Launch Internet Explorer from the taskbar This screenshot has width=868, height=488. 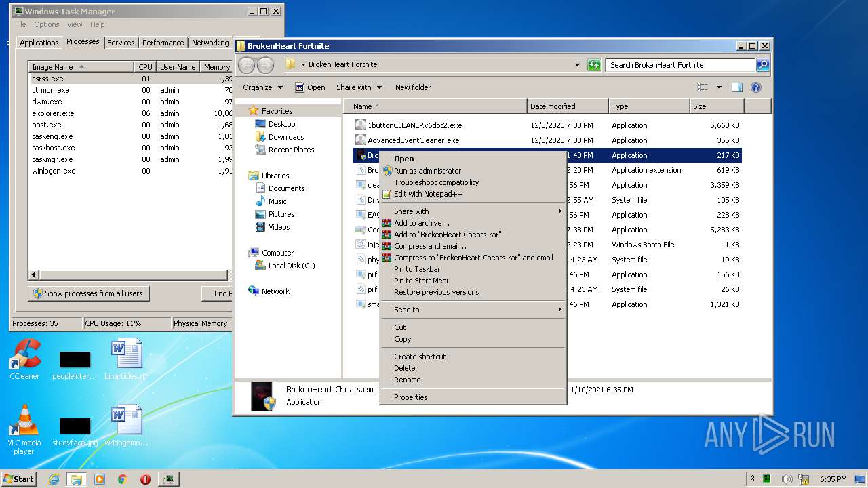pyautogui.click(x=54, y=479)
